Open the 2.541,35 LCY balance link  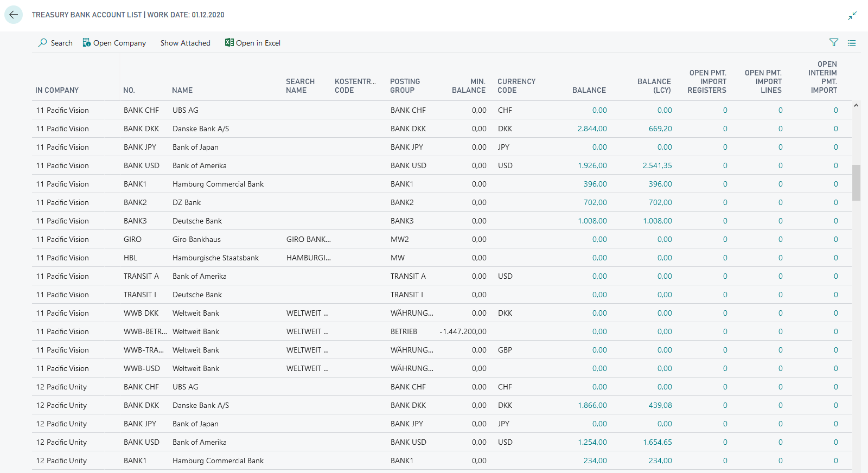(x=657, y=165)
